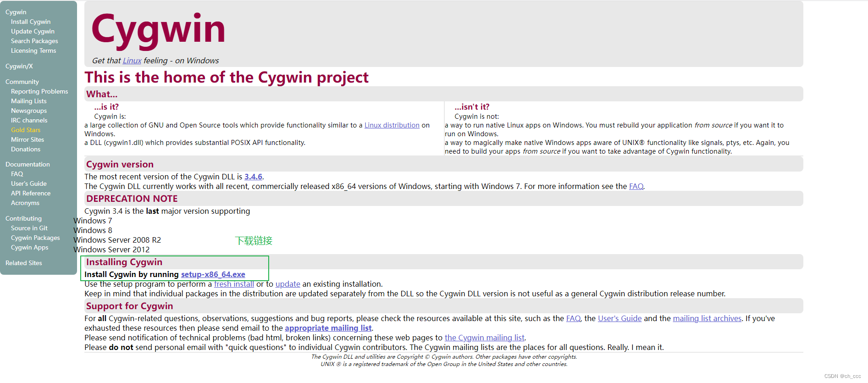868x383 pixels.
Task: Click the '...is it?' subheading
Action: [x=106, y=107]
